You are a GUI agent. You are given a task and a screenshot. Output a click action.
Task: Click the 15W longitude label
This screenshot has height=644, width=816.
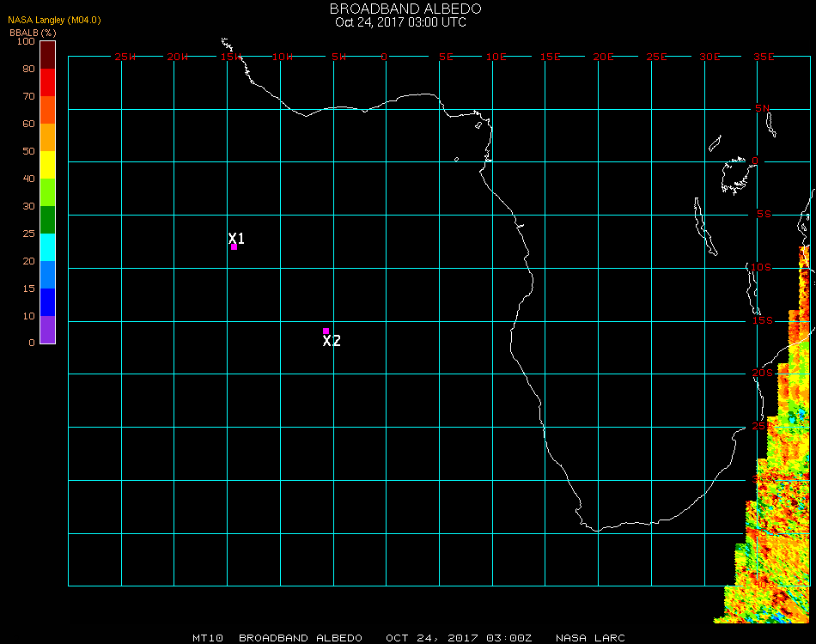pyautogui.click(x=231, y=57)
